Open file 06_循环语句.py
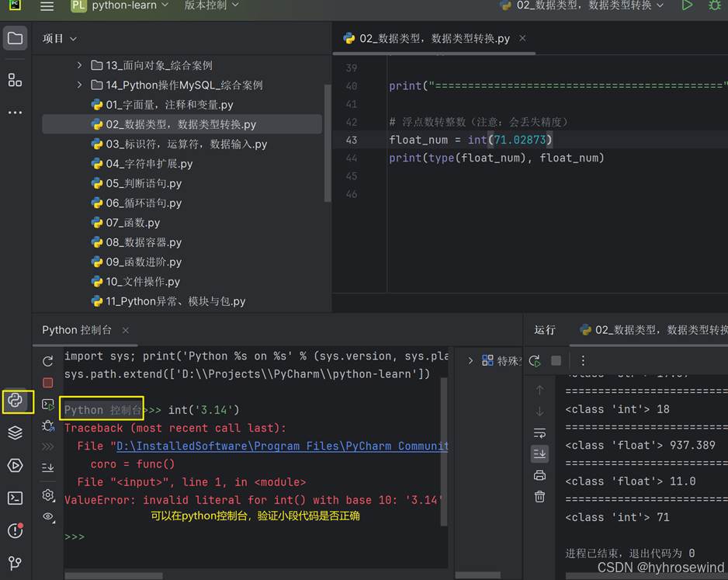Image resolution: width=728 pixels, height=580 pixels. coord(137,203)
